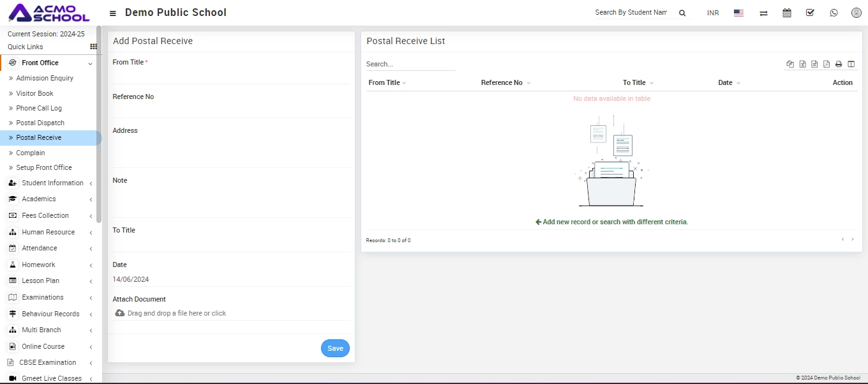Click the WhatsApp icon in header
The width and height of the screenshot is (868, 384).
[x=834, y=13]
